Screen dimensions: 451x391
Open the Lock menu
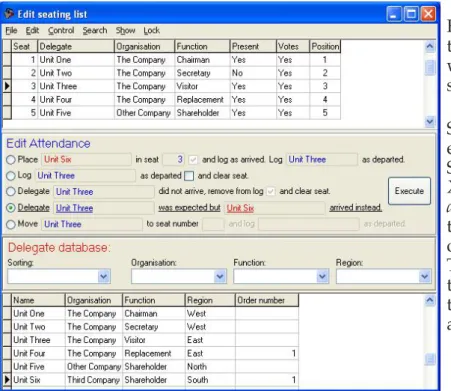tap(152, 31)
